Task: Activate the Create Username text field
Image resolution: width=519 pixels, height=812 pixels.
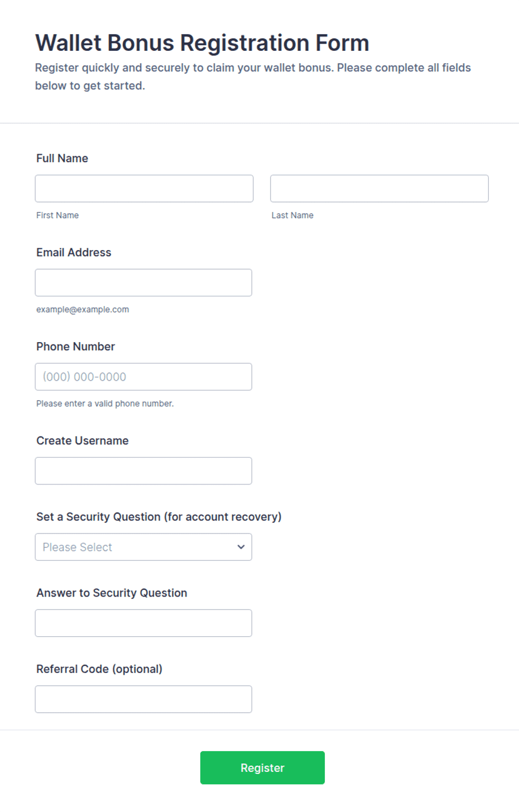Action: (143, 471)
